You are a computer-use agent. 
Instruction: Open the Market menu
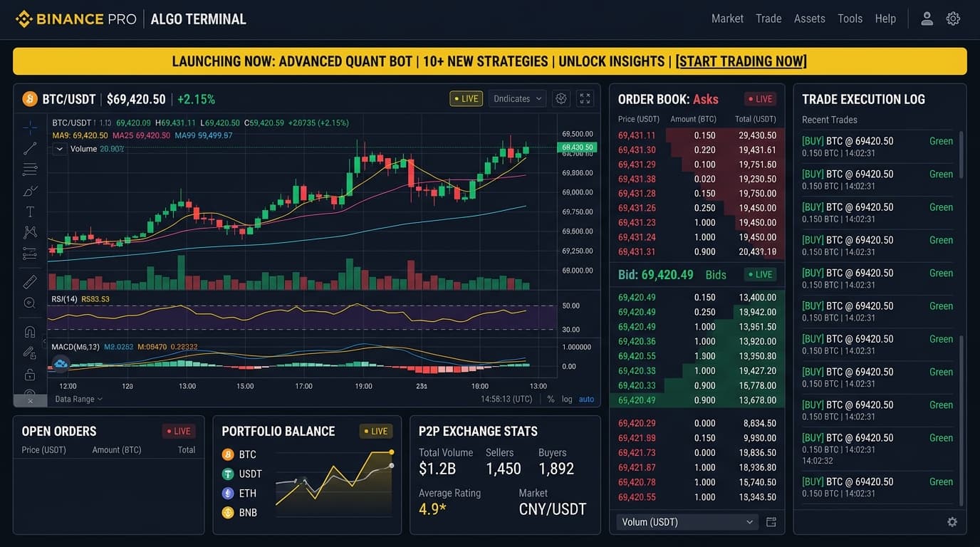[727, 19]
